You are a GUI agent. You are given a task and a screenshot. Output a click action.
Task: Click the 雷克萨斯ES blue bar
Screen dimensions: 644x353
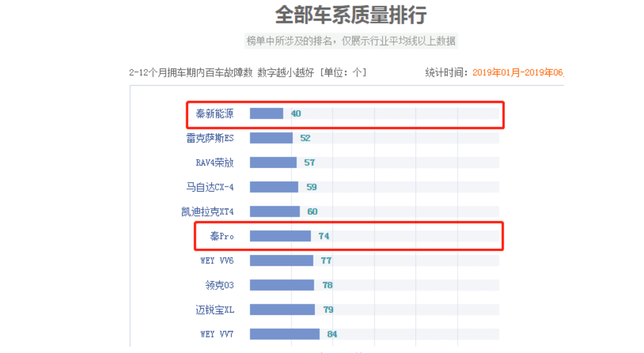click(x=272, y=138)
